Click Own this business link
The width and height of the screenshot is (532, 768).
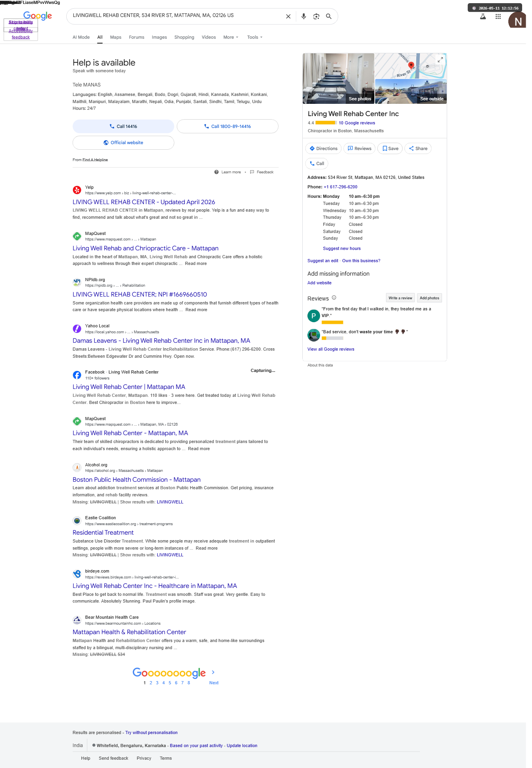pyautogui.click(x=361, y=261)
